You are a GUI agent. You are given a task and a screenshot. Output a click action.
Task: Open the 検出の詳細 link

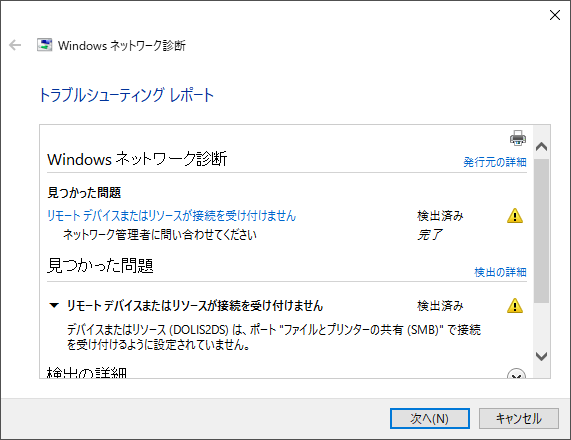click(x=500, y=272)
